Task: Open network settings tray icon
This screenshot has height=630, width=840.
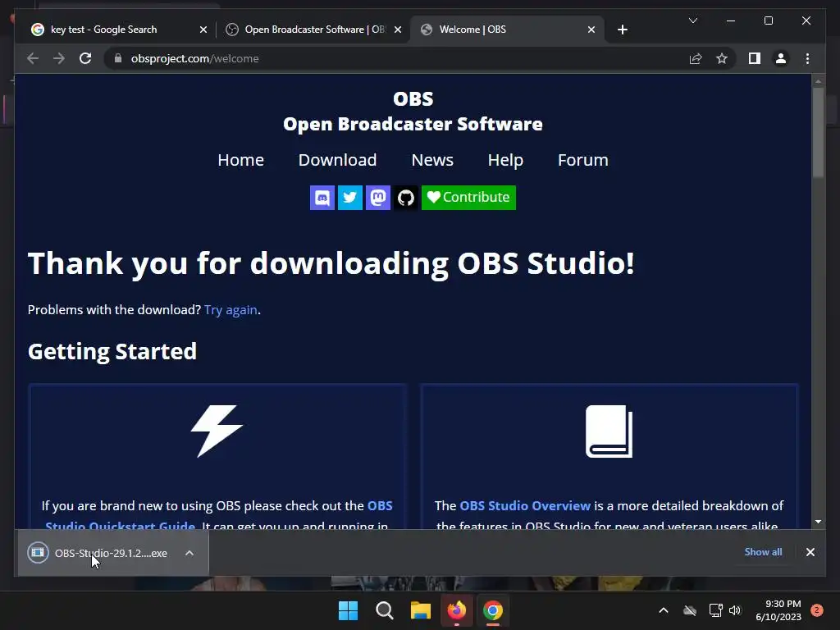Action: point(715,610)
